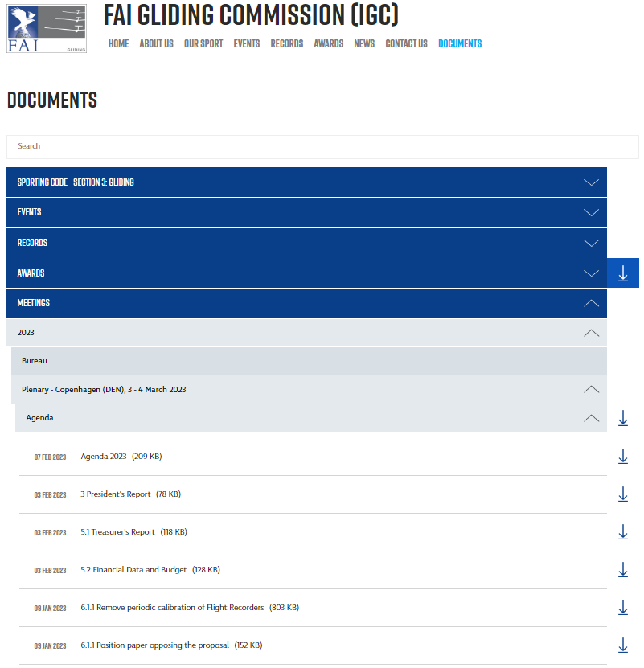
Task: Expand the Records section chevron
Action: click(591, 243)
